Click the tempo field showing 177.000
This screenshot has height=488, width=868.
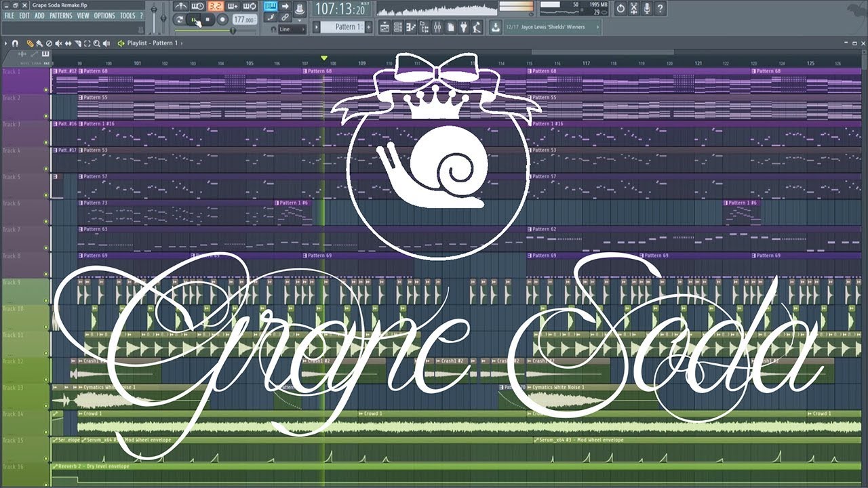point(245,20)
